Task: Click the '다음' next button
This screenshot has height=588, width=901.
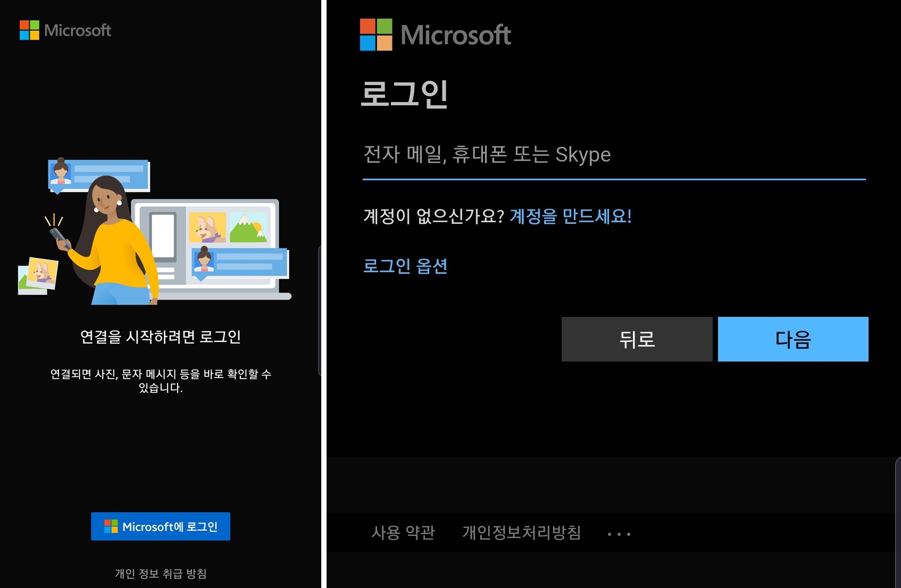Action: 793,339
